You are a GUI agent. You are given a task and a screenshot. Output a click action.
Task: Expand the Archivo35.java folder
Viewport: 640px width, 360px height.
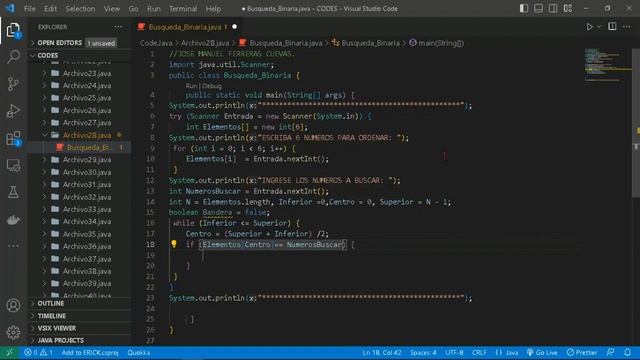tap(80, 234)
